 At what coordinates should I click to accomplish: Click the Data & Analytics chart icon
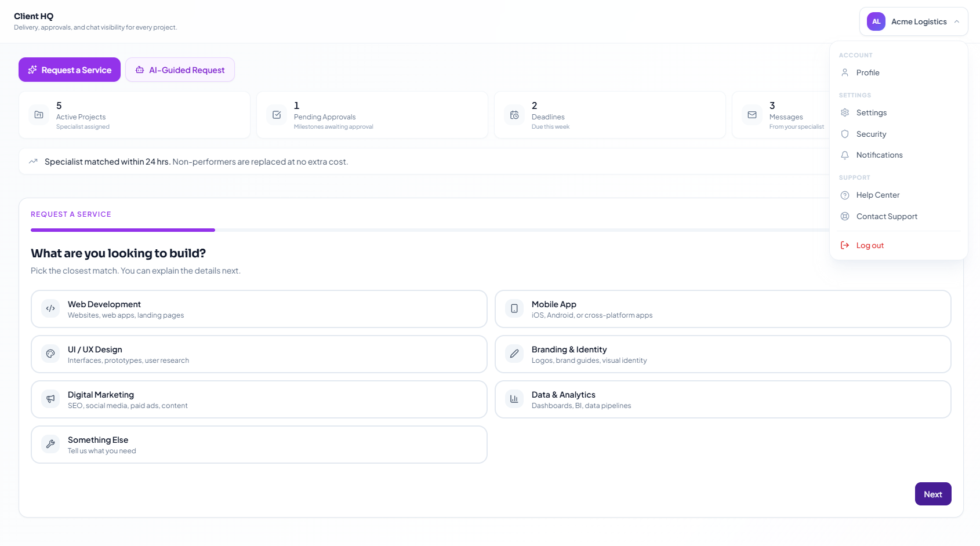pyautogui.click(x=514, y=399)
